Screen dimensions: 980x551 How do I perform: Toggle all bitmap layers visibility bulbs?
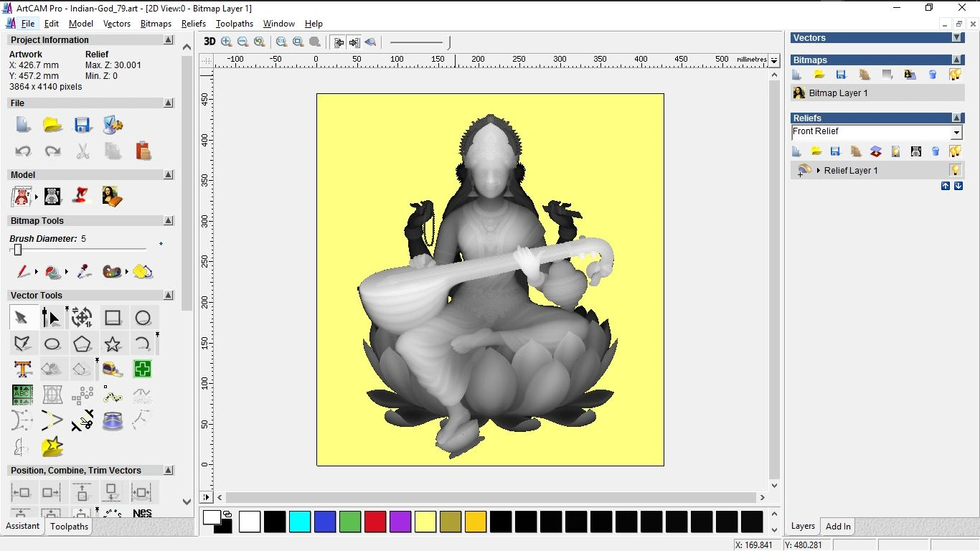coord(955,75)
